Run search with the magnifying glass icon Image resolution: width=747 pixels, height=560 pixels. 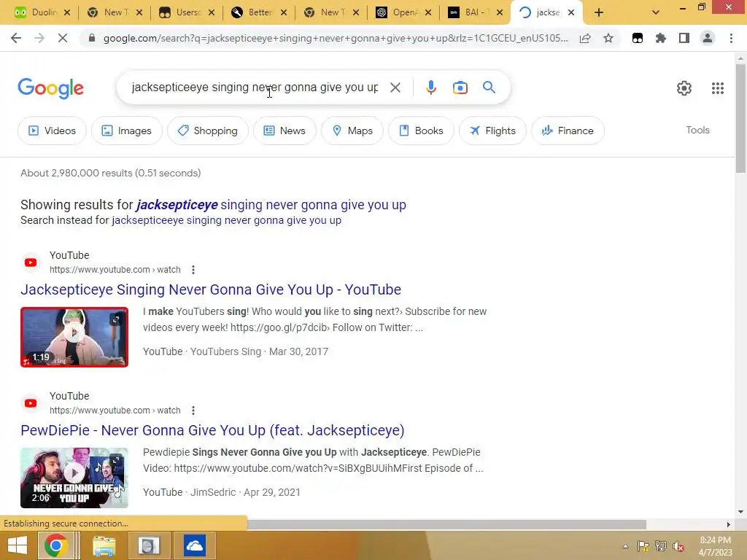pos(489,87)
